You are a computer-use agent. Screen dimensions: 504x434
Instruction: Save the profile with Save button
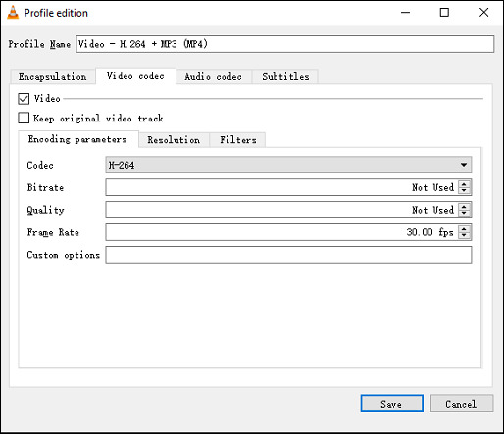391,404
